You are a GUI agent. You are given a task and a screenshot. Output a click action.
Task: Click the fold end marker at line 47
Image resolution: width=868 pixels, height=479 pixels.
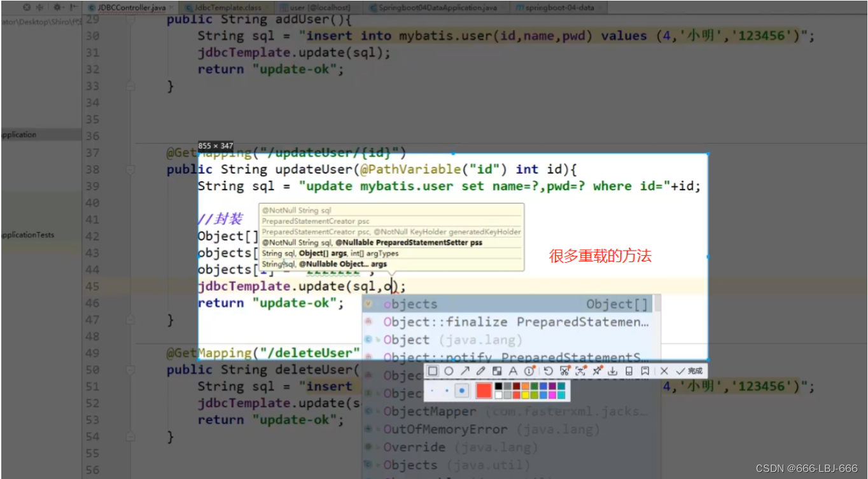[130, 320]
